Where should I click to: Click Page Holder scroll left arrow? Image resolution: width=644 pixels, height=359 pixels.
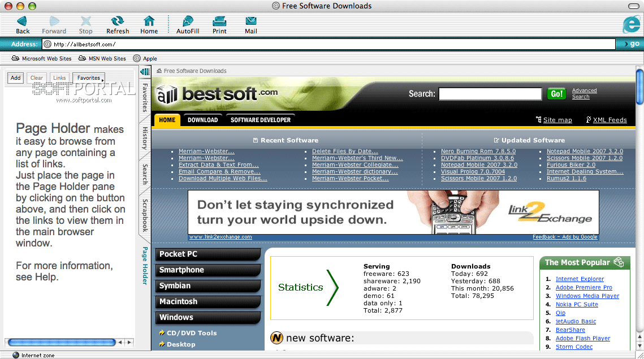pos(120,342)
